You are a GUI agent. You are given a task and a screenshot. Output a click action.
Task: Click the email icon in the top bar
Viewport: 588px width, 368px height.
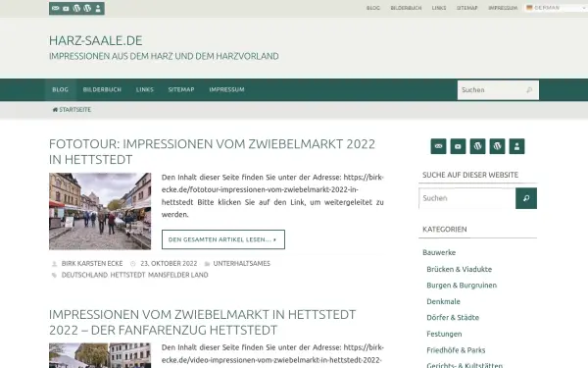click(x=55, y=8)
